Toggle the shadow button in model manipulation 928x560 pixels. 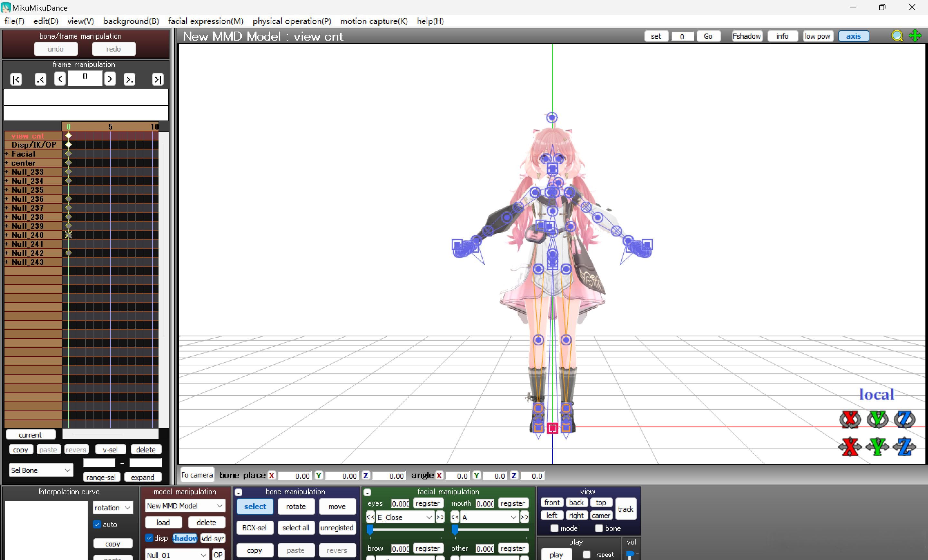(x=185, y=538)
